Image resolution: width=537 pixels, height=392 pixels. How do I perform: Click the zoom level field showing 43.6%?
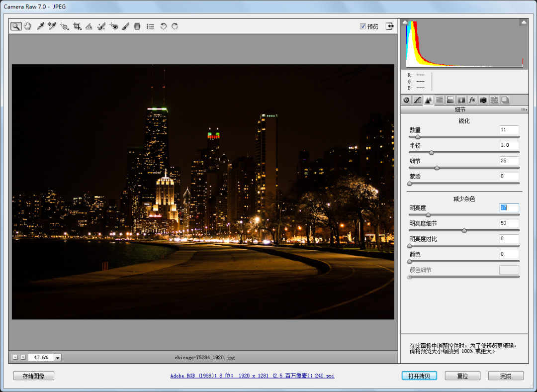[x=41, y=357]
